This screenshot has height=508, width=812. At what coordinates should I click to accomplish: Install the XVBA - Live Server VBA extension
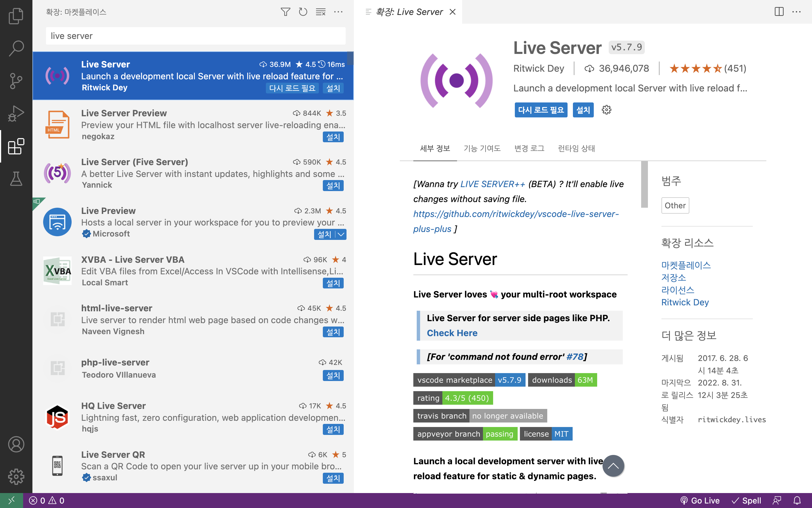[x=333, y=283]
